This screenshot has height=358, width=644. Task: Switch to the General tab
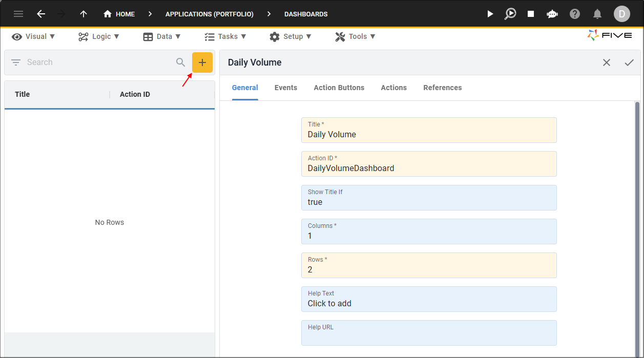pyautogui.click(x=245, y=88)
